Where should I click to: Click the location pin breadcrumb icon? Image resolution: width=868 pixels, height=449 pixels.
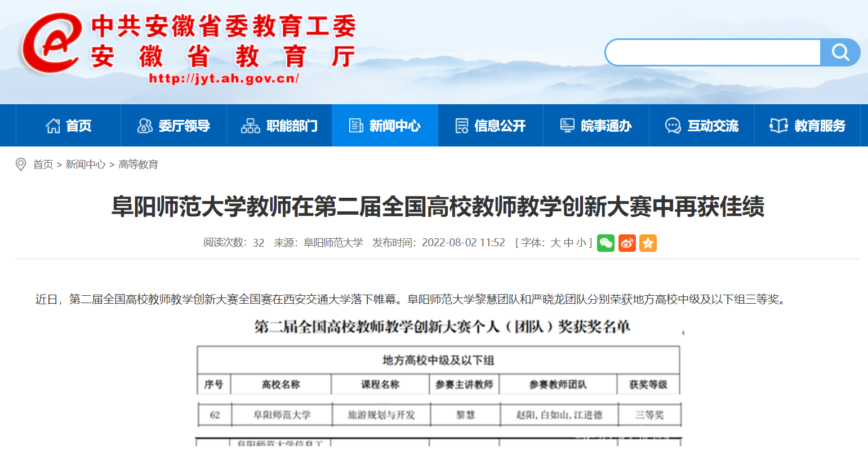coord(21,165)
